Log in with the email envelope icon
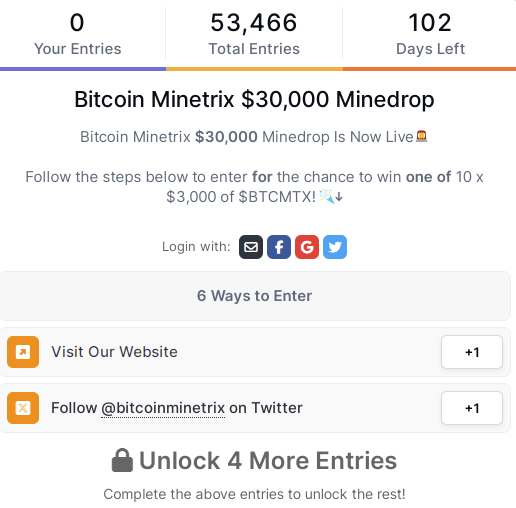The height and width of the screenshot is (508, 516). click(x=251, y=247)
